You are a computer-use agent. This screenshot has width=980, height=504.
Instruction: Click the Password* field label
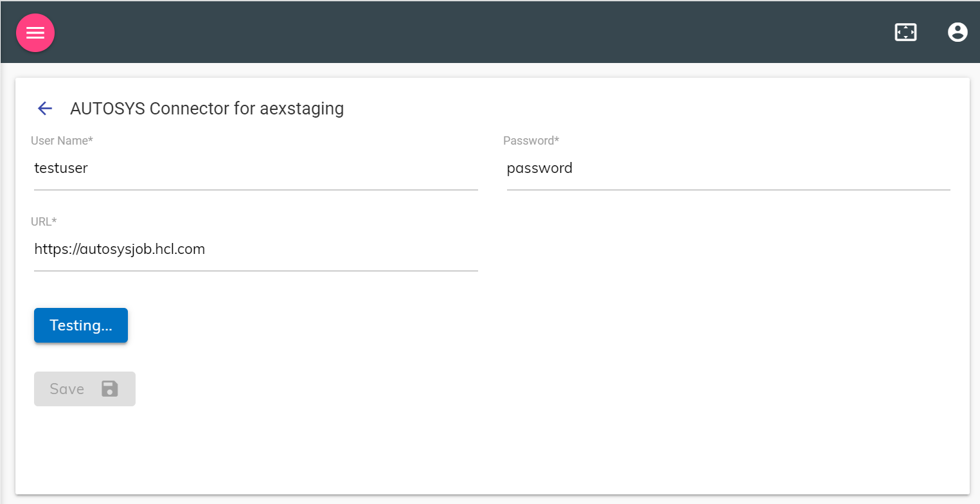click(x=531, y=140)
